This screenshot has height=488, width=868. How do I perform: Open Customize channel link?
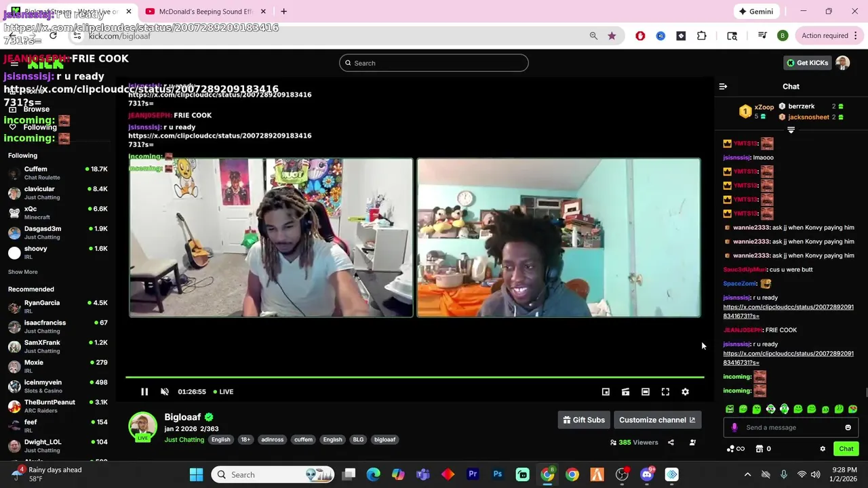coord(656,420)
